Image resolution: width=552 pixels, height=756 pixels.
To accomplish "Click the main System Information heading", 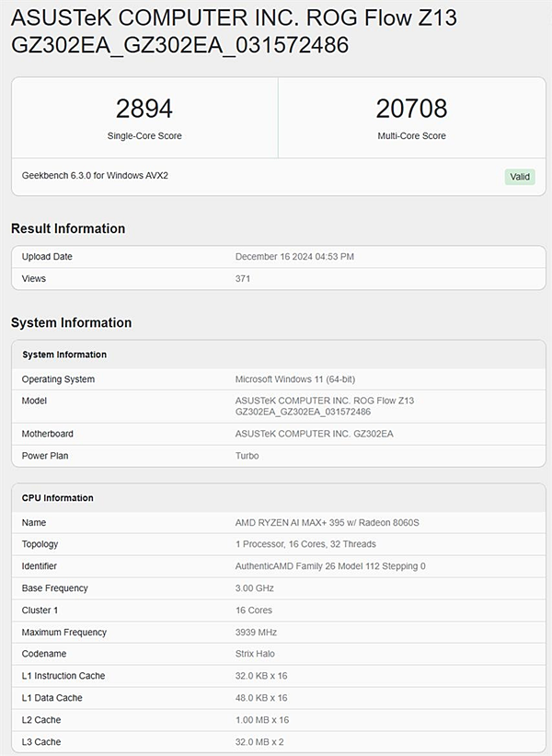I will [x=71, y=322].
